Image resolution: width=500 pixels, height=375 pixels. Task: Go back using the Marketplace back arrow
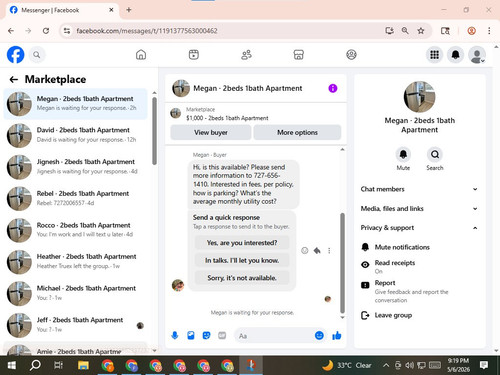pos(14,79)
